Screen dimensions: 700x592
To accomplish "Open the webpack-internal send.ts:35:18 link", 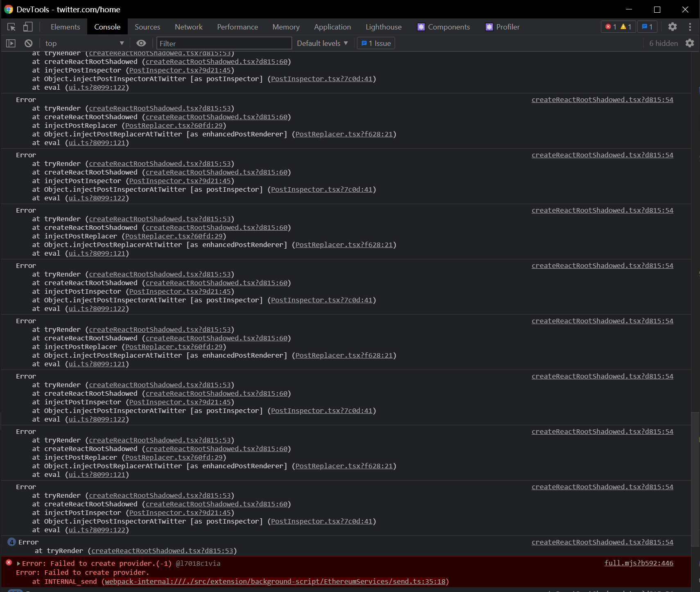I will (x=275, y=582).
